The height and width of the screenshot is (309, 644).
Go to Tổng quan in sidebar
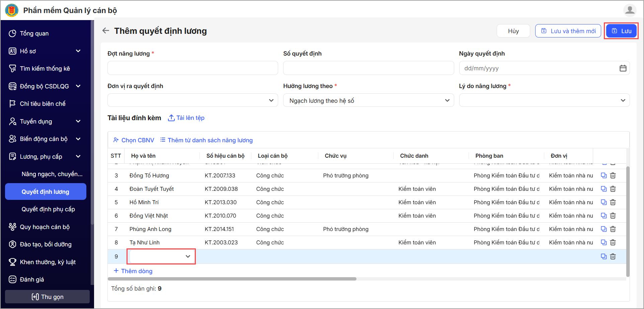[34, 33]
